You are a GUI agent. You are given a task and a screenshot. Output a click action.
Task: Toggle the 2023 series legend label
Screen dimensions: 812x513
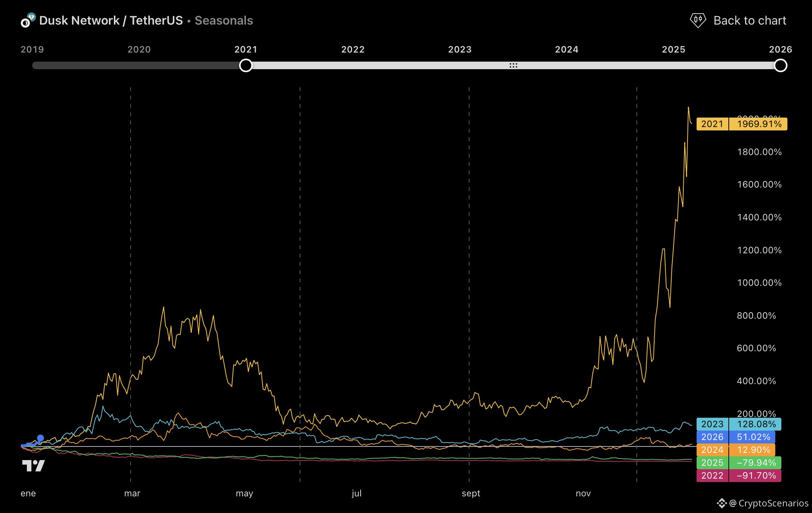pyautogui.click(x=712, y=424)
